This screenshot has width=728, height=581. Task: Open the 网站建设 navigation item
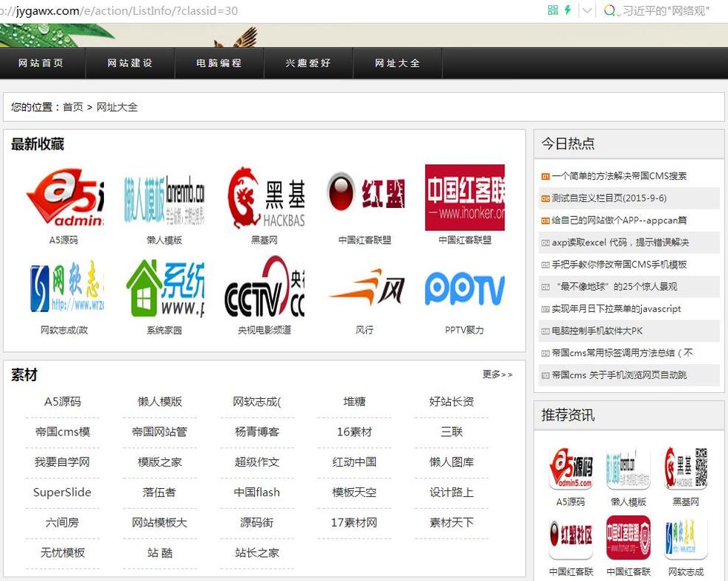(130, 63)
